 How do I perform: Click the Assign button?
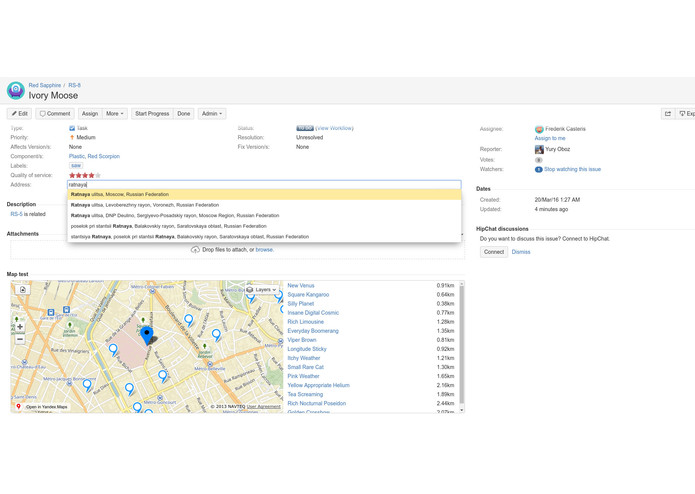pyautogui.click(x=90, y=114)
